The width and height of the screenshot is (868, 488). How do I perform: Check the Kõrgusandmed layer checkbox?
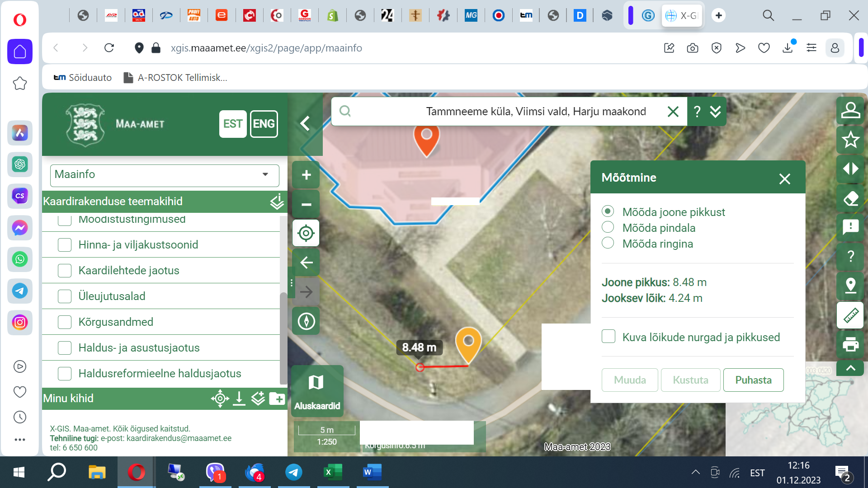(x=65, y=322)
